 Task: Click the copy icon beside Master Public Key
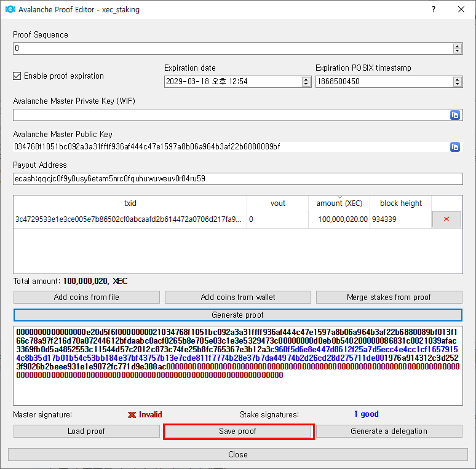pos(455,147)
